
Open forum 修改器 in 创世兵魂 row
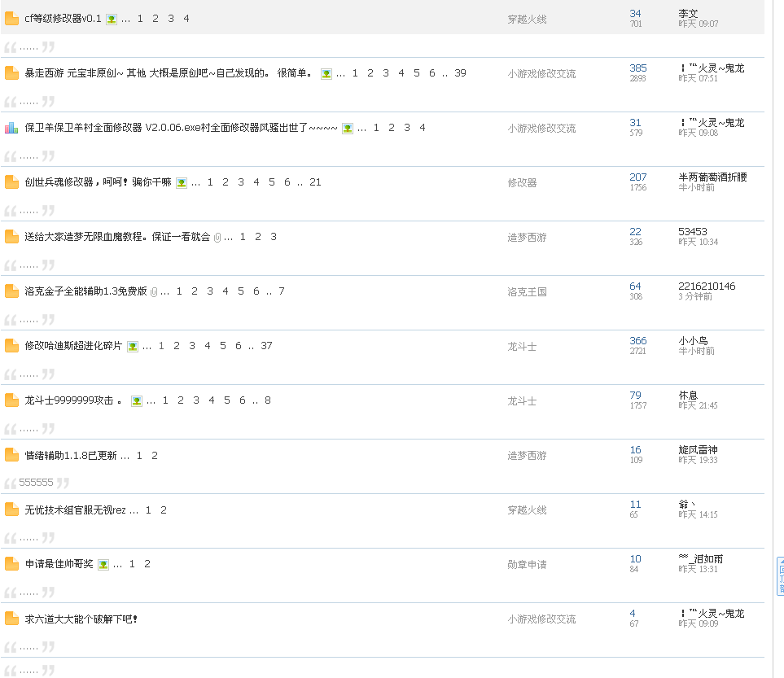[522, 183]
